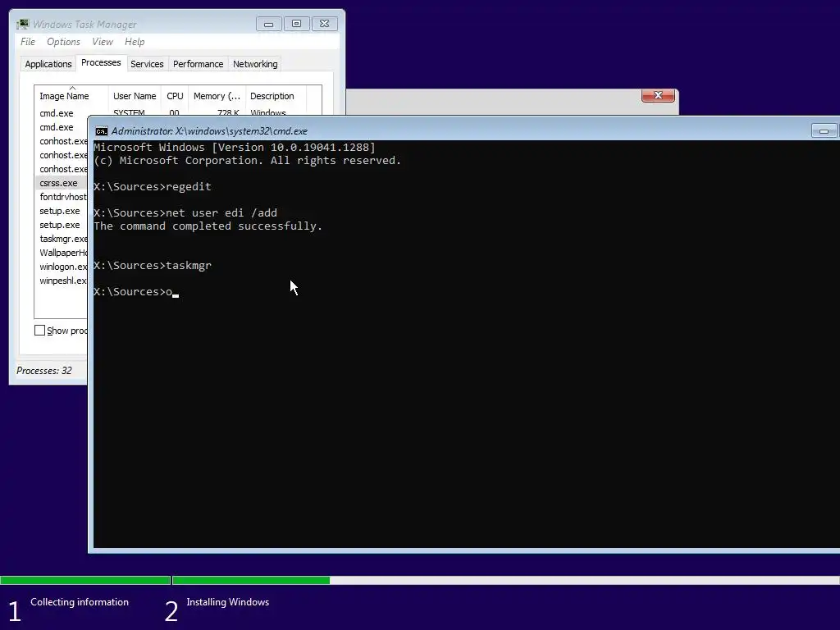The image size is (840, 630).
Task: Click the Installing Windows step label
Action: [x=228, y=602]
